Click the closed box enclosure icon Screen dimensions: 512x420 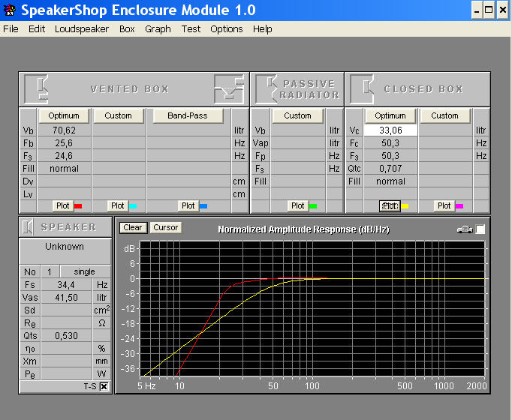click(x=362, y=89)
